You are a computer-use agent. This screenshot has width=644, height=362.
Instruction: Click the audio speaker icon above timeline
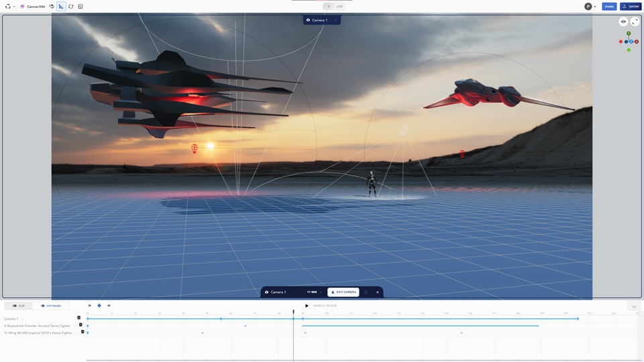pyautogui.click(x=109, y=306)
